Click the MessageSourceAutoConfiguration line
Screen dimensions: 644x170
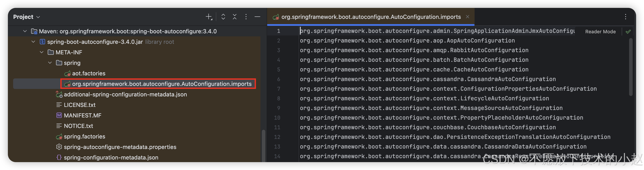[x=431, y=108]
